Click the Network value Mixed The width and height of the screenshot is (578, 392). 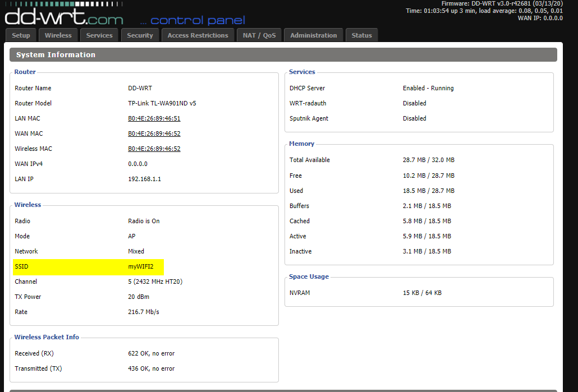coord(136,251)
